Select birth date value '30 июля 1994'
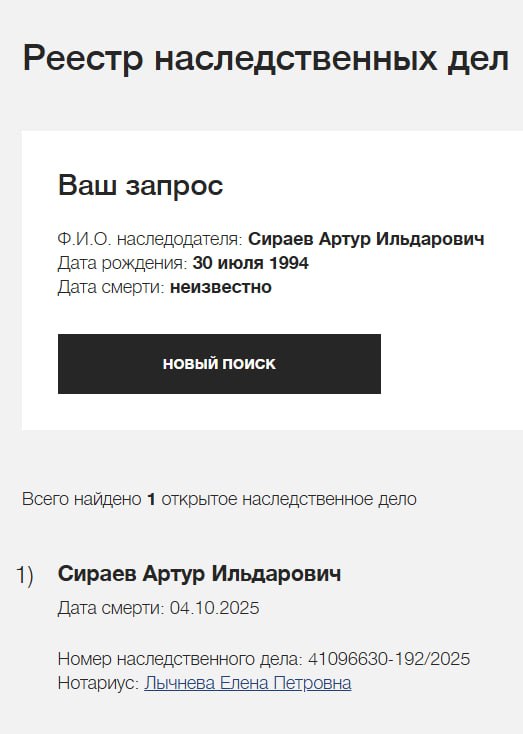523x734 pixels. (x=250, y=263)
